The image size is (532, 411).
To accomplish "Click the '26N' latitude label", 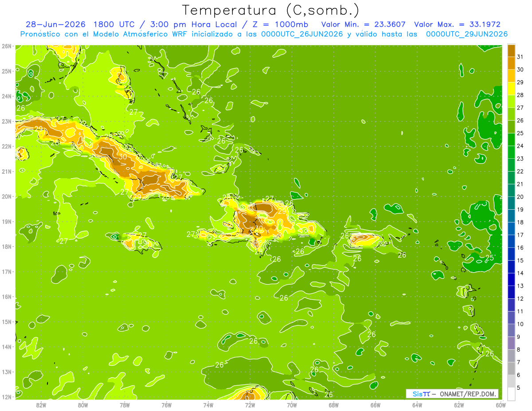I will tap(6, 46).
